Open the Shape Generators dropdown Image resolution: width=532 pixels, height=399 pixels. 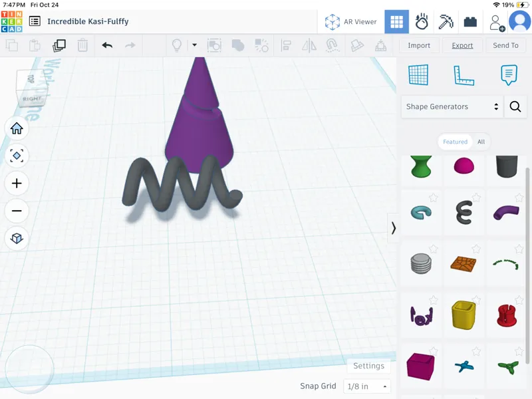click(452, 106)
